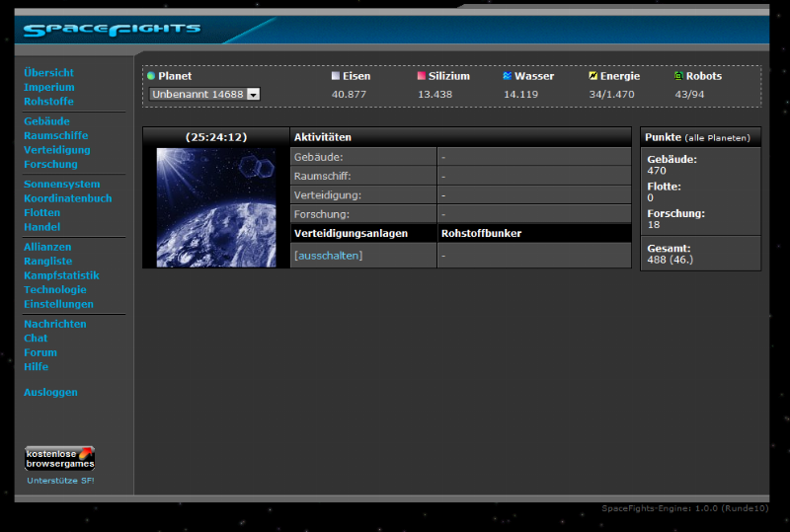Click the kostenlose browsergames badge
This screenshot has width=790, height=532.
coord(60,458)
